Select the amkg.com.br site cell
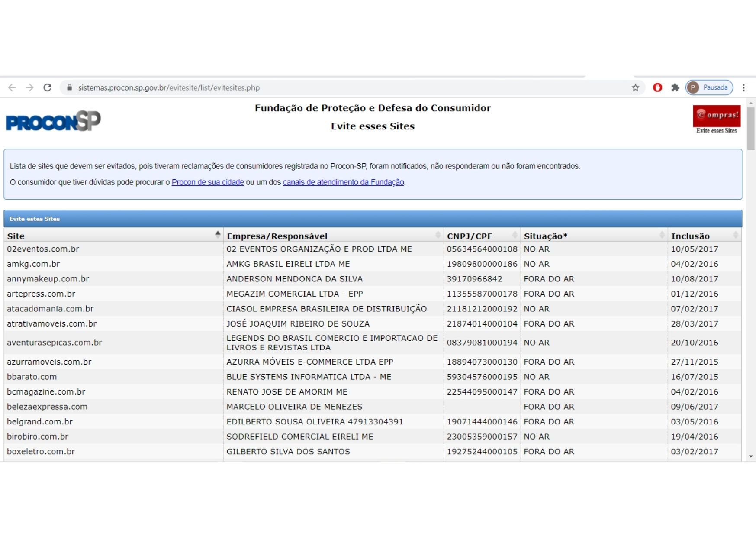756x537 pixels. tap(113, 264)
